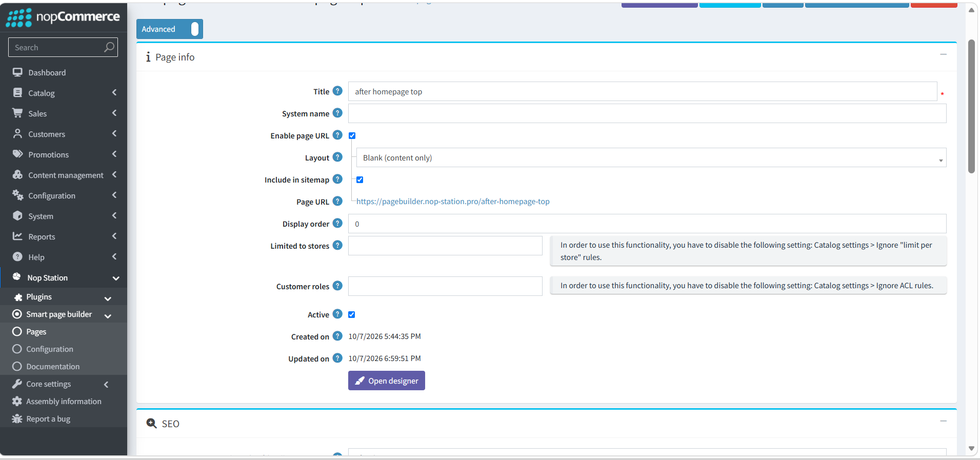Click the page vertical scrollbar thumb

click(x=971, y=107)
